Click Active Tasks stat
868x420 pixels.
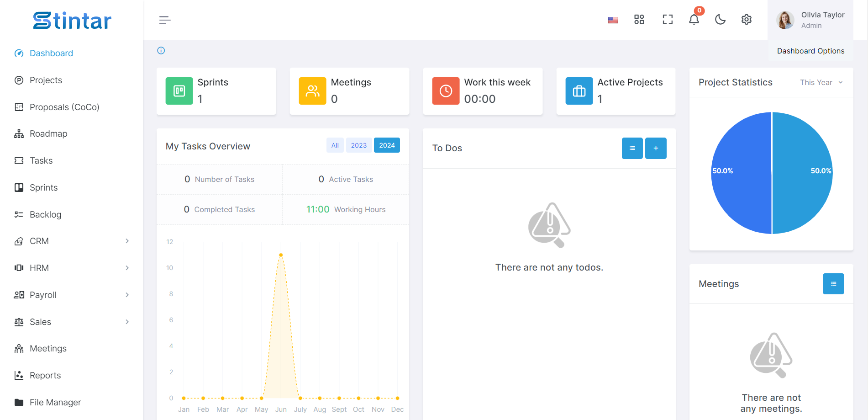tap(346, 180)
